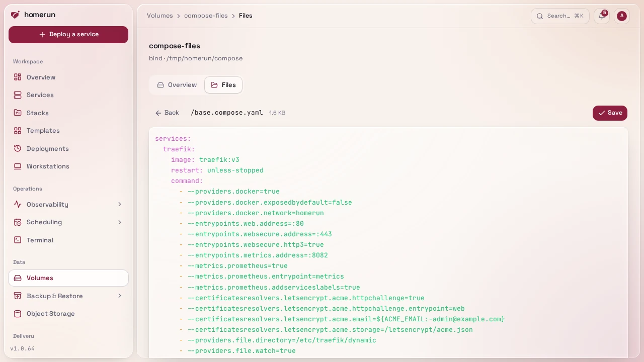The width and height of the screenshot is (644, 362).
Task: Click the homerun logo icon
Action: 15,15
